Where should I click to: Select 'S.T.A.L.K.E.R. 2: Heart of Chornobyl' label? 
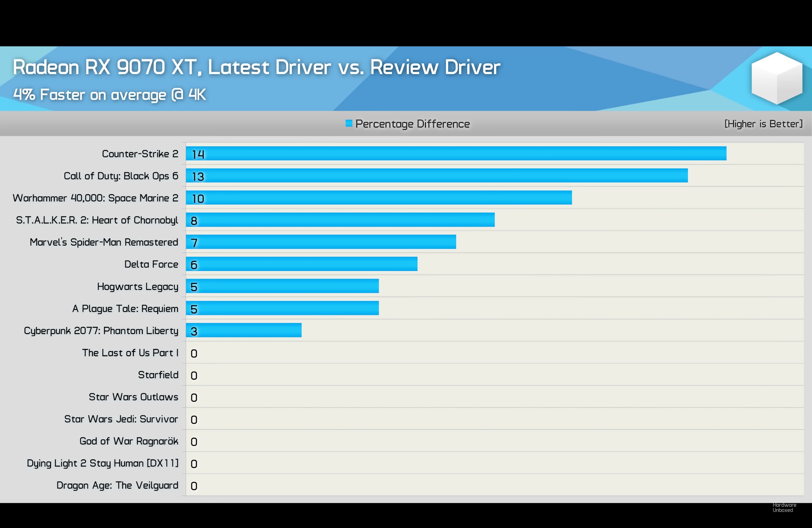click(x=97, y=220)
